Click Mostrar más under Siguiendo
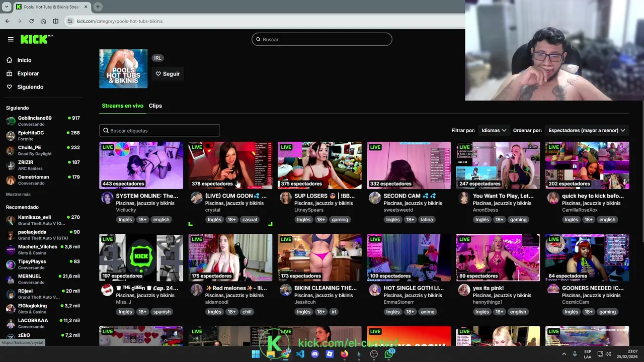 tap(18, 194)
